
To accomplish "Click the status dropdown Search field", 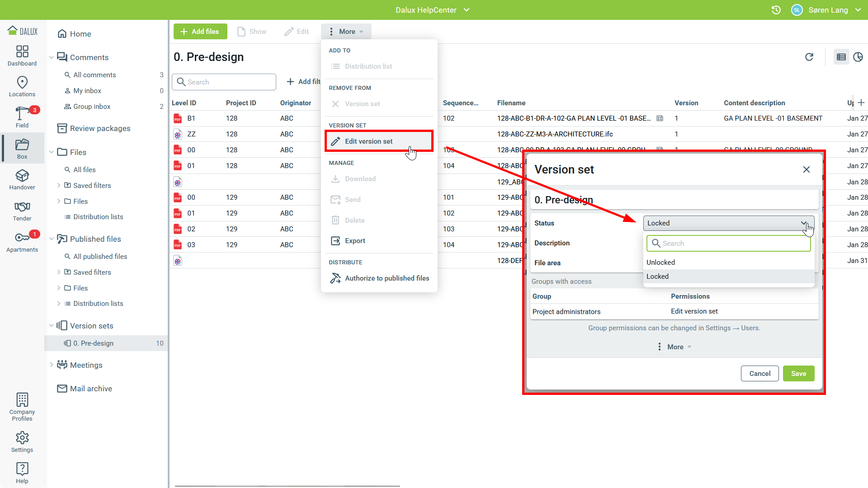I will point(729,244).
